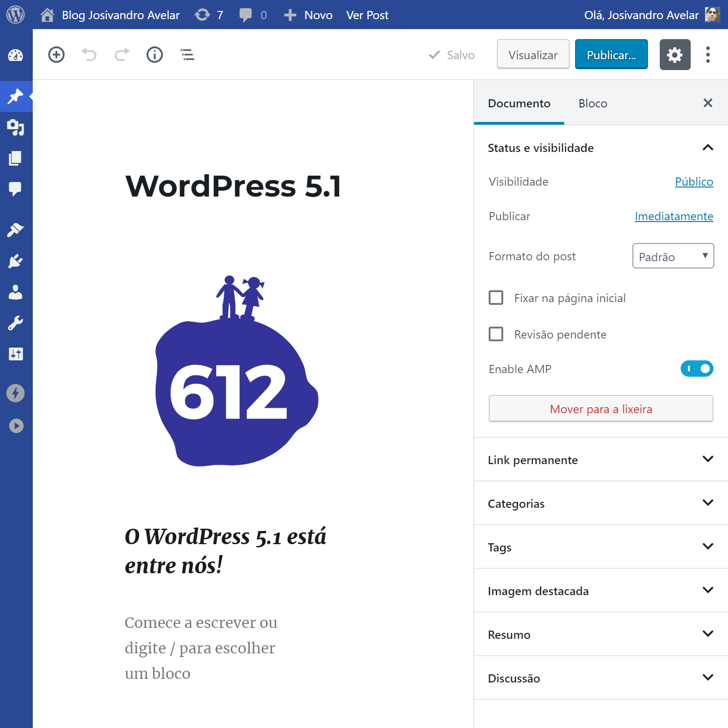
Task: Collapse Status e visibilidade section
Action: tap(601, 147)
